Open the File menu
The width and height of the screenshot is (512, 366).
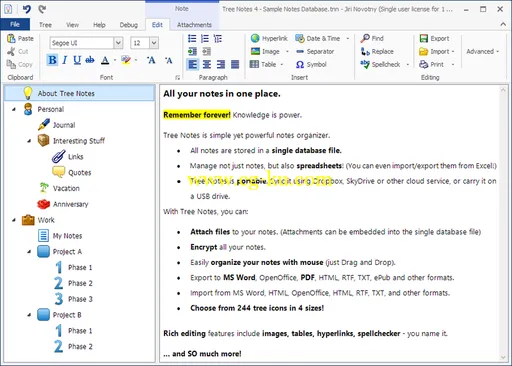(15, 24)
